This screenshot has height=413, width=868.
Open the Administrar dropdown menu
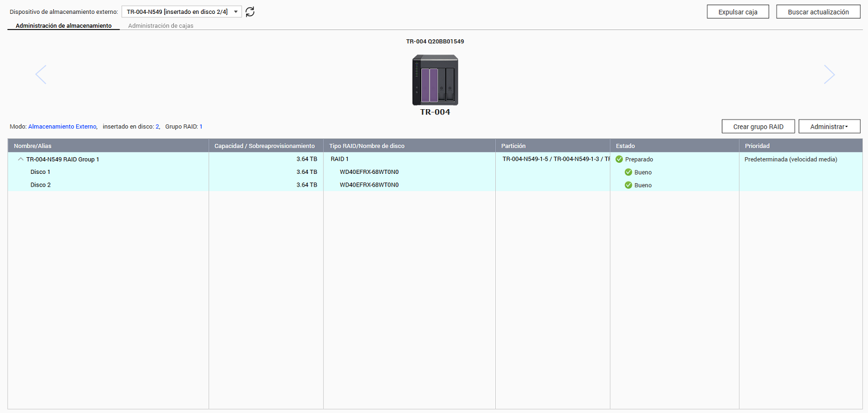pos(829,126)
